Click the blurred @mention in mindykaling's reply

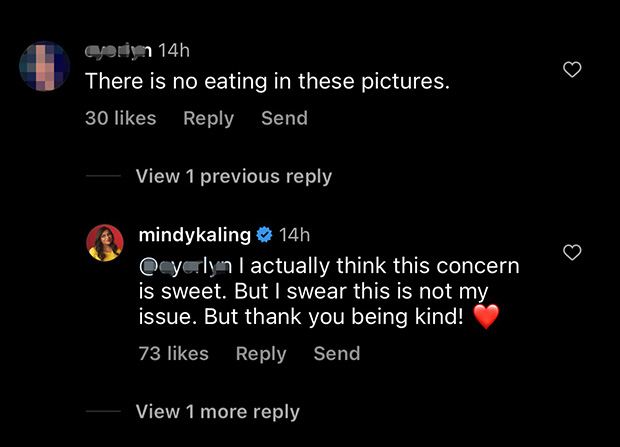pyautogui.click(x=185, y=267)
